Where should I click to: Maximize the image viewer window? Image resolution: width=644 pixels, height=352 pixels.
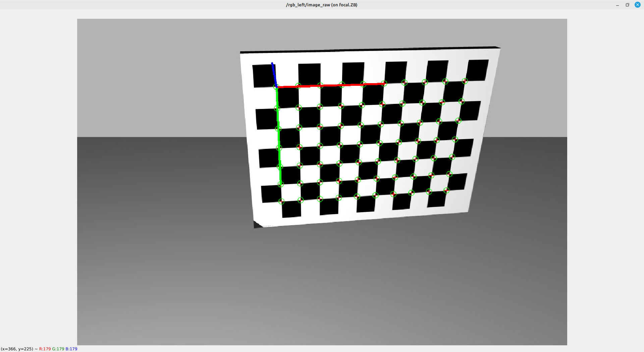click(627, 5)
